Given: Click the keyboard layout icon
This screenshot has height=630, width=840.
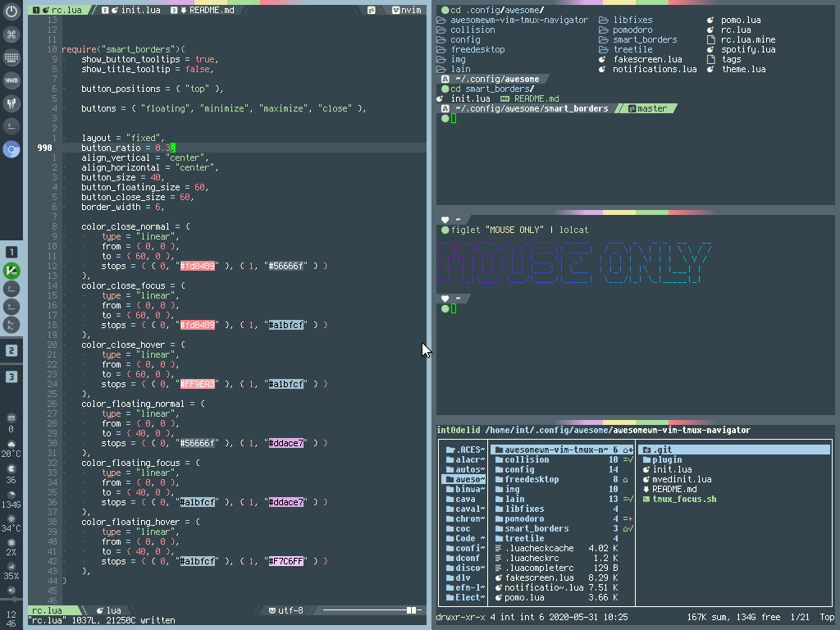Looking at the screenshot, I should tap(11, 57).
